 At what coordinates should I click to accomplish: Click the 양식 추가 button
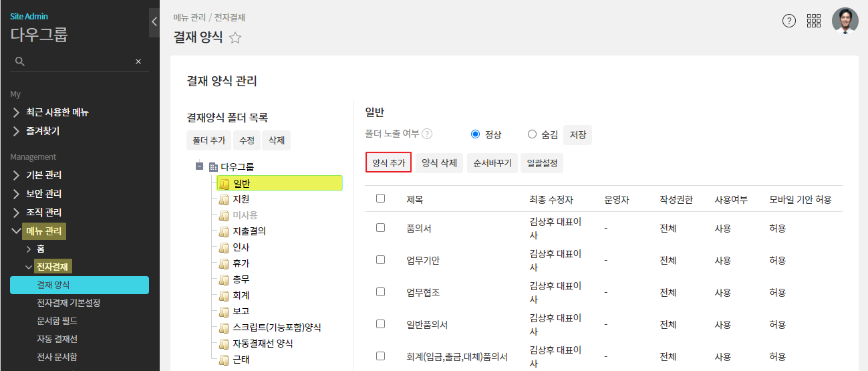click(388, 162)
